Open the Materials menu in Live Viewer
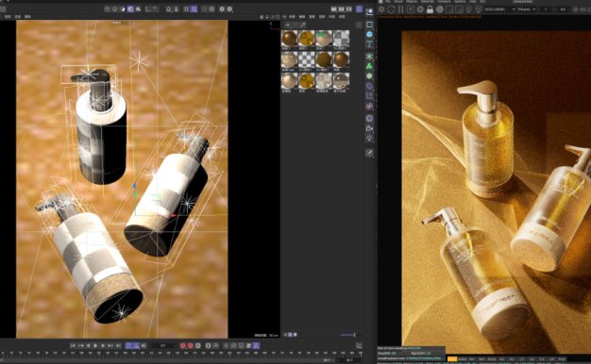Screen dimensions: 591x364 (x=428, y=2)
